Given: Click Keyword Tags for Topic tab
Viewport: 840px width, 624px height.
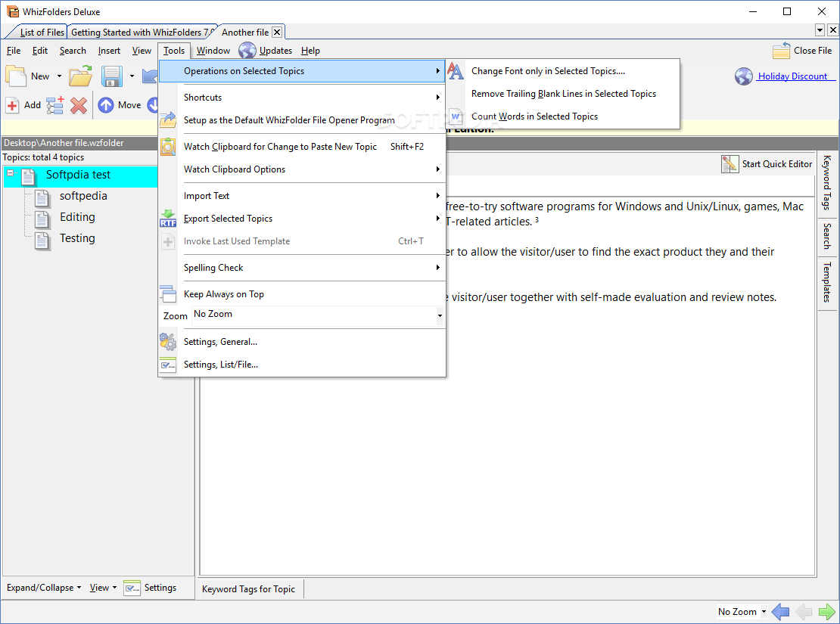Looking at the screenshot, I should point(248,588).
